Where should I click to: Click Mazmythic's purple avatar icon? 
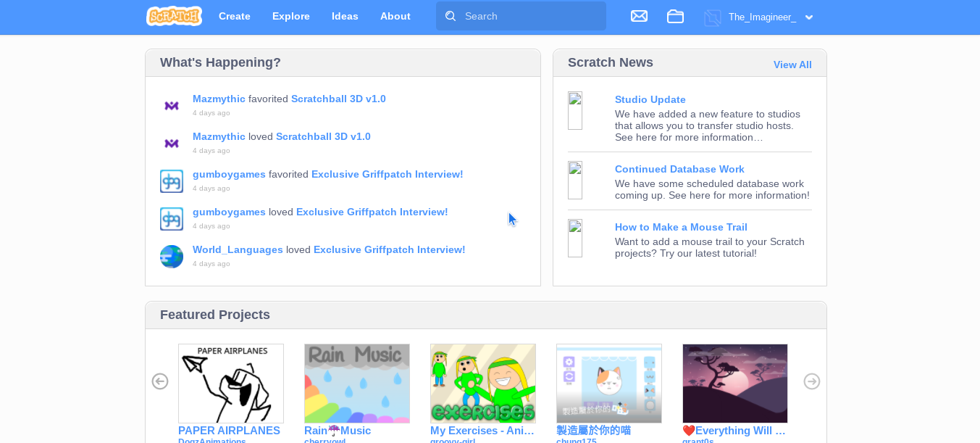172,106
